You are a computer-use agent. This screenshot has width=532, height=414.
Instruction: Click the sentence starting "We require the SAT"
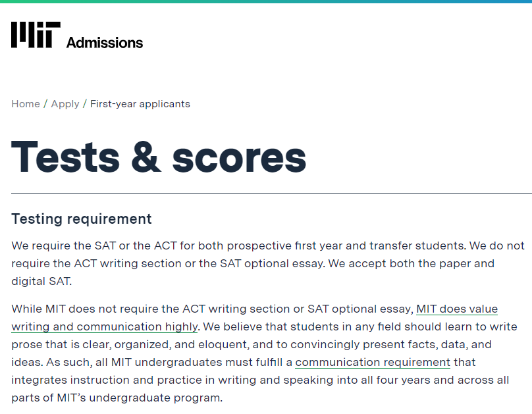pos(238,246)
